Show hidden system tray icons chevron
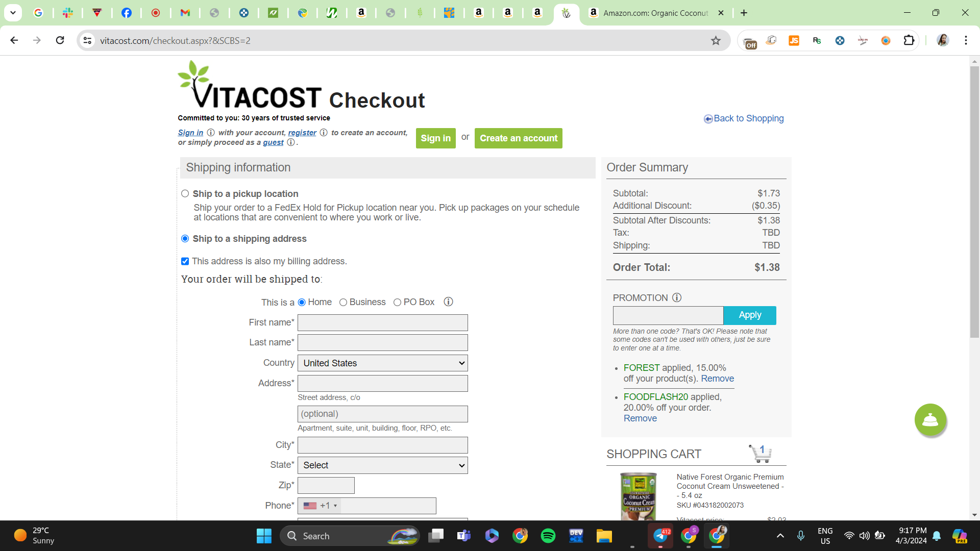The image size is (980, 551). (x=780, y=536)
